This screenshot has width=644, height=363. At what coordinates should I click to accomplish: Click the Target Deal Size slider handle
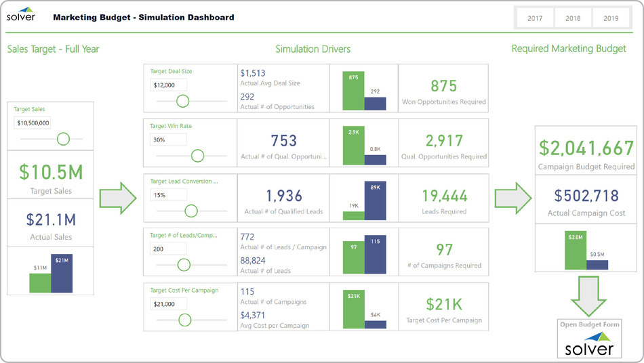click(x=182, y=101)
